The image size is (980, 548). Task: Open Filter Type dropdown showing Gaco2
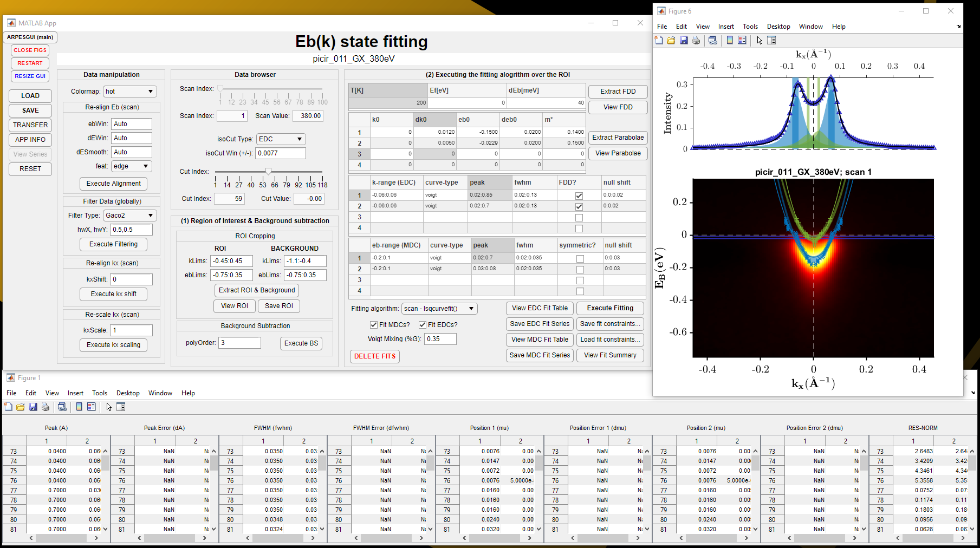(x=130, y=216)
